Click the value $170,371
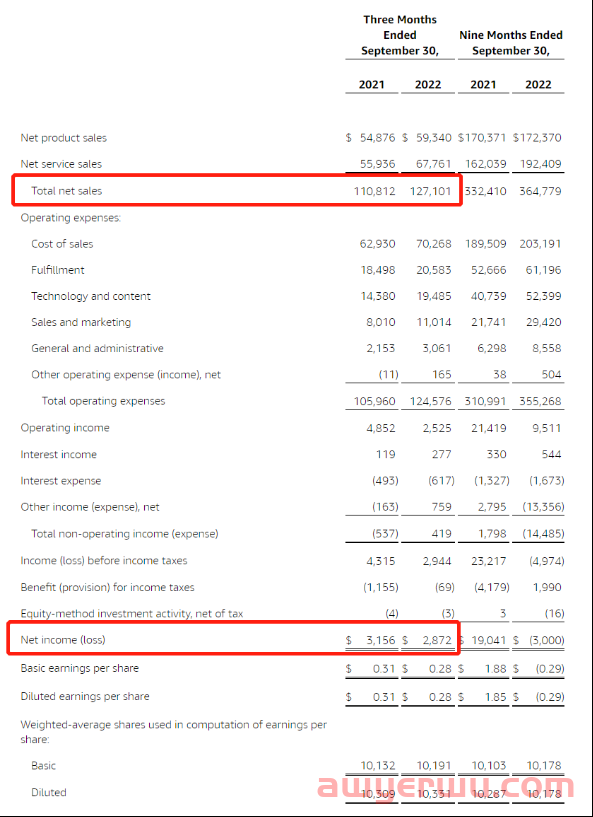 click(482, 138)
